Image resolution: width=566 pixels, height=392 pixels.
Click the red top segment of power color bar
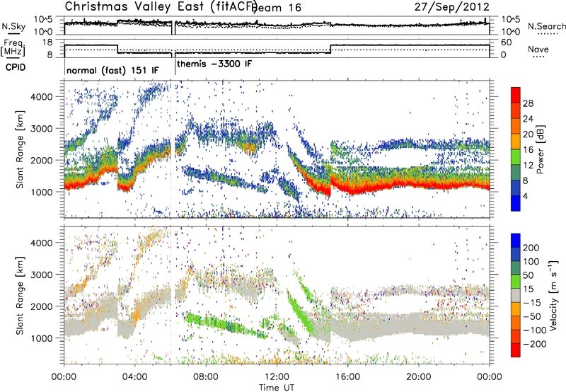pyautogui.click(x=516, y=96)
